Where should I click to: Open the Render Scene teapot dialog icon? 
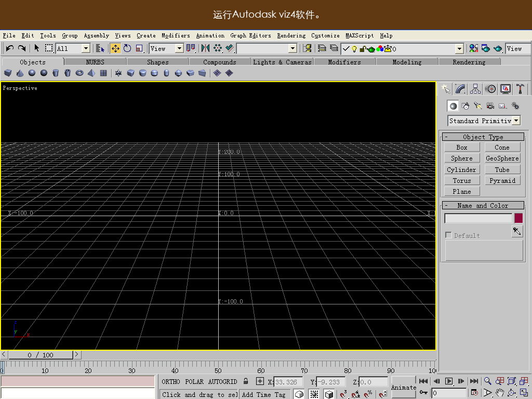point(486,48)
